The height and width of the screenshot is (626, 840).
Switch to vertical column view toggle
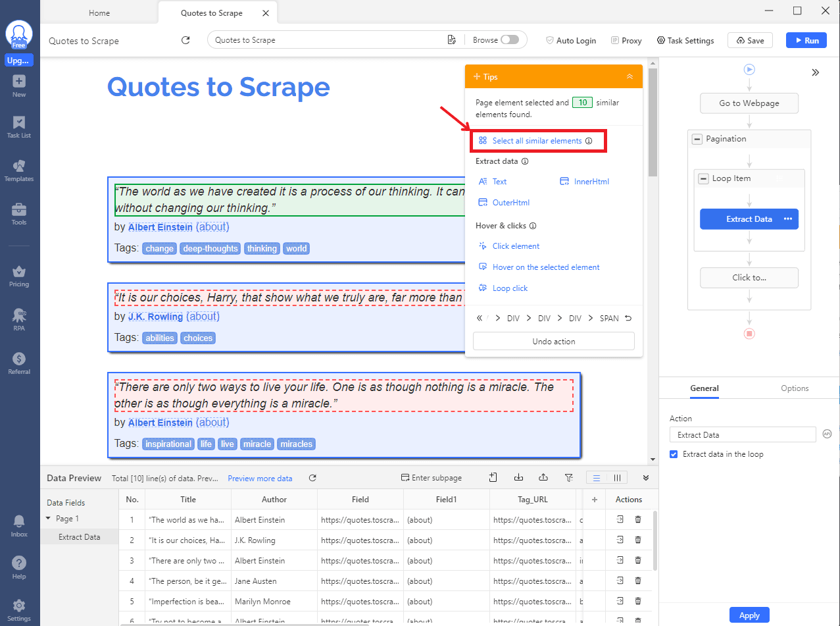click(617, 478)
